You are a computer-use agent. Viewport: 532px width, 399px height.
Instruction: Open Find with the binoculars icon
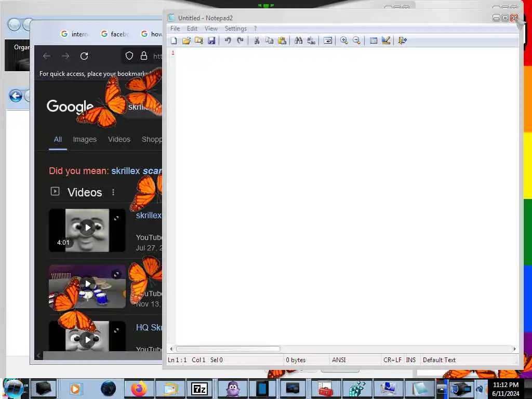tap(299, 41)
